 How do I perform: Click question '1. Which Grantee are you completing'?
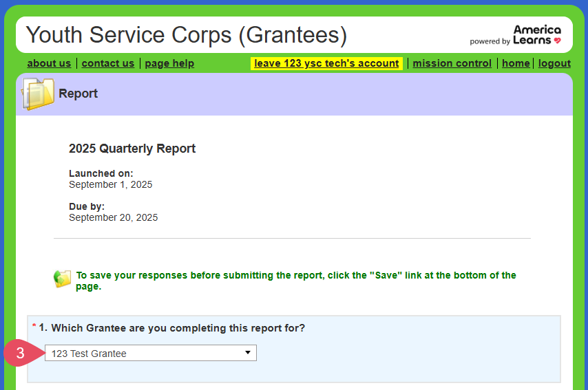pos(172,328)
